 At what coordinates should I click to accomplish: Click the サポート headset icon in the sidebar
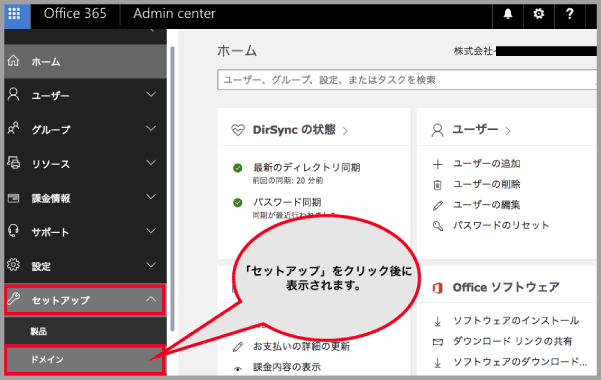tap(14, 231)
